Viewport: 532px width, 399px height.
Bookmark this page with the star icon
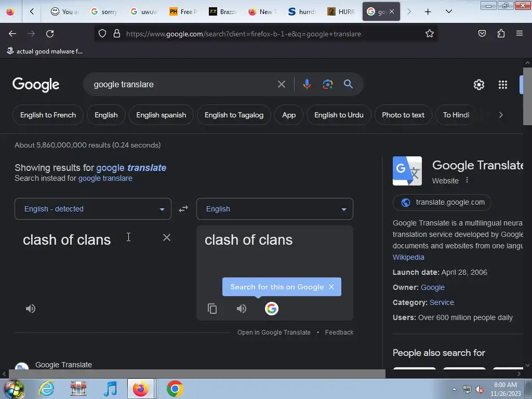430,33
